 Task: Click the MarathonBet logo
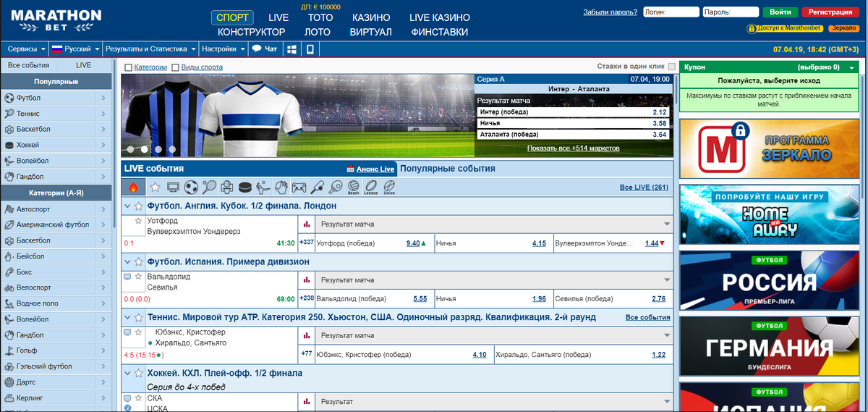pyautogui.click(x=56, y=20)
